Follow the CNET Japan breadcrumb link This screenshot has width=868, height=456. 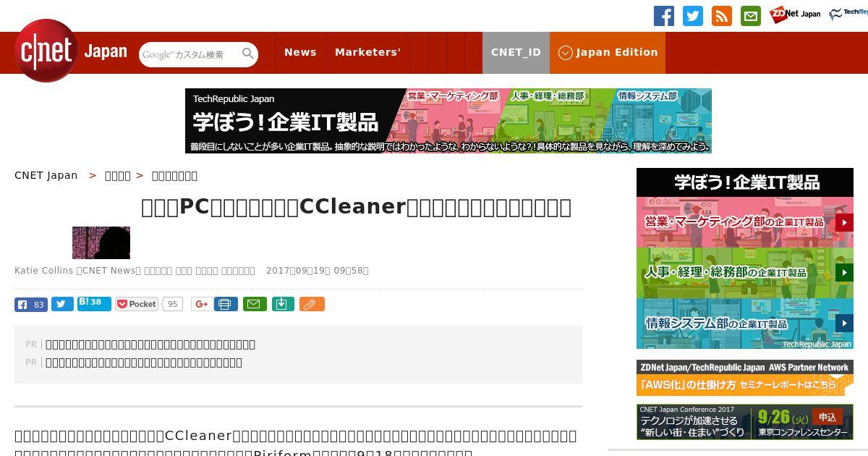[x=46, y=175]
